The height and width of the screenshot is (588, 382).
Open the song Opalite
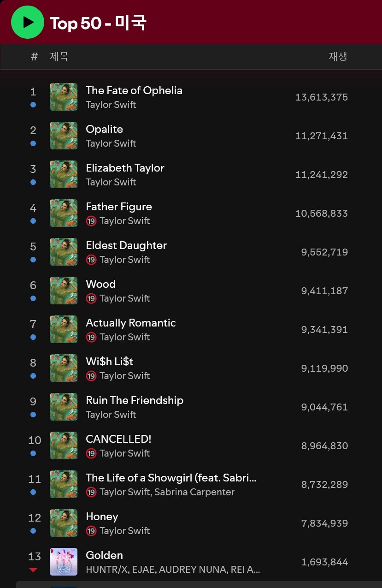tap(105, 129)
